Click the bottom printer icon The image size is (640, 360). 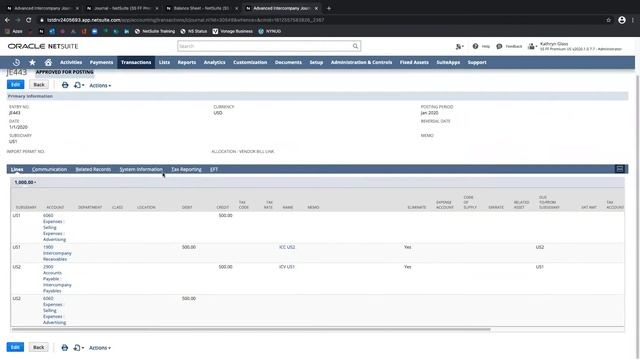tap(64, 348)
